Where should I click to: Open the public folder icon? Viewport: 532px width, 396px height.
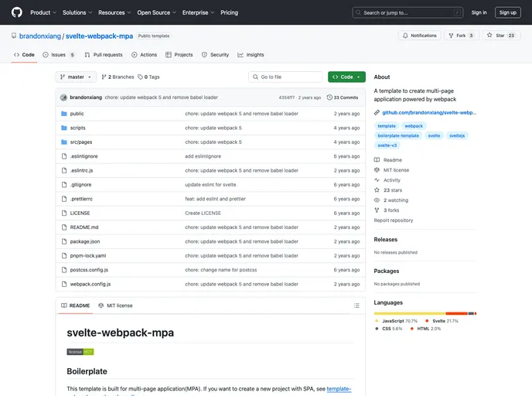coord(63,114)
